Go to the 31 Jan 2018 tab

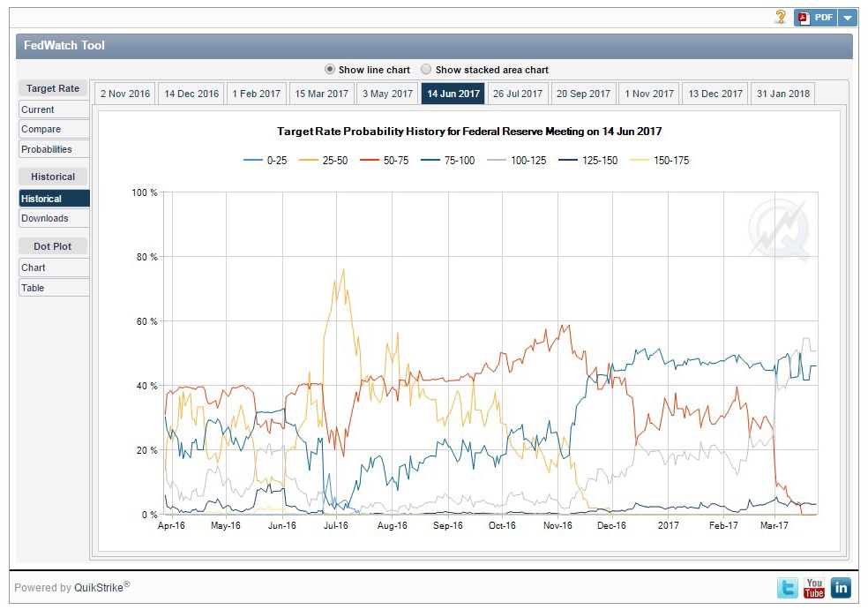[x=782, y=94]
